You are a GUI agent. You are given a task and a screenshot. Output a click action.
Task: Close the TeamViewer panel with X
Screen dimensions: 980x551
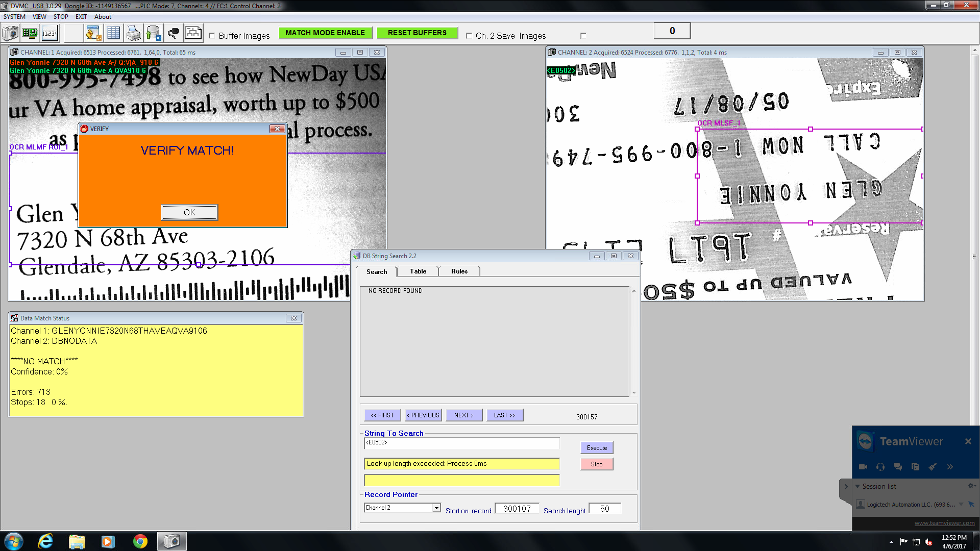click(968, 441)
